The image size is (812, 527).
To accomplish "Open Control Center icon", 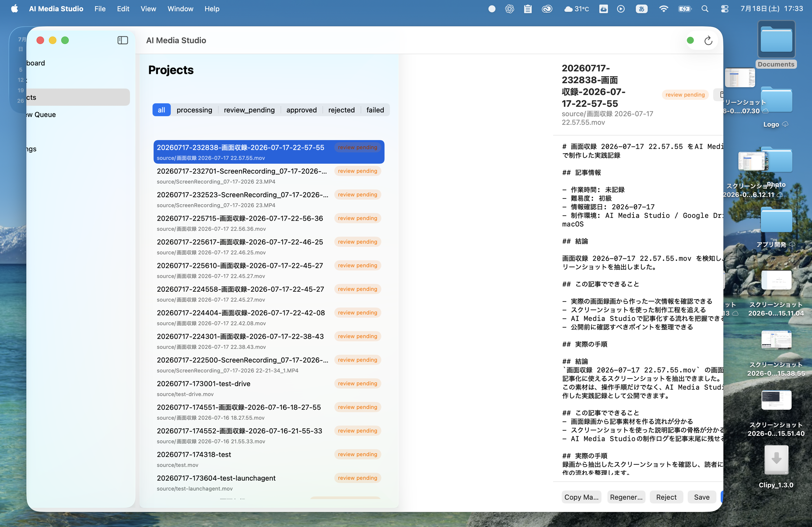I will pyautogui.click(x=725, y=9).
